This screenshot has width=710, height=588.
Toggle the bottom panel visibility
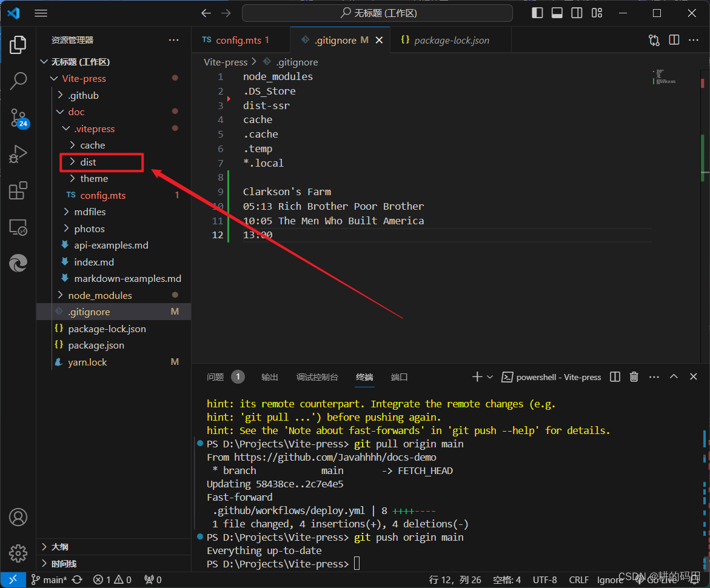pos(557,12)
